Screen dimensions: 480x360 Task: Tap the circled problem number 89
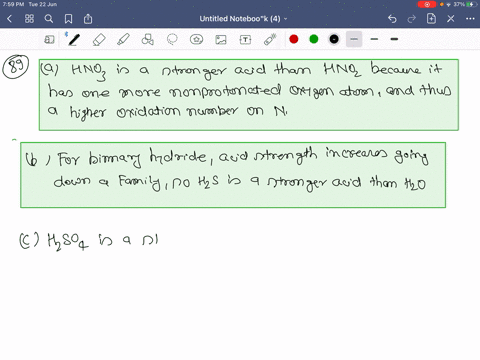[16, 67]
